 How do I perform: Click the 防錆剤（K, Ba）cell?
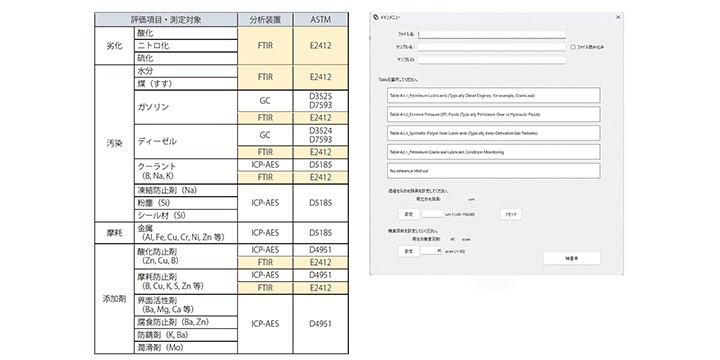(186, 335)
